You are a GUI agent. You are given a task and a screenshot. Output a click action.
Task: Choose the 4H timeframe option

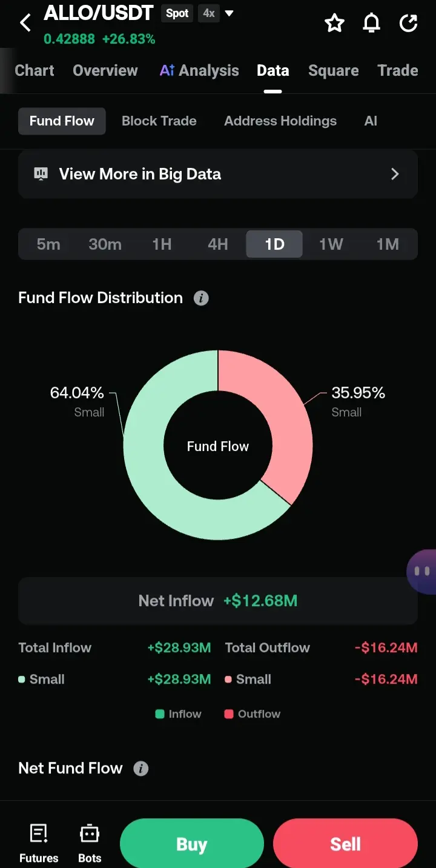[x=218, y=244]
